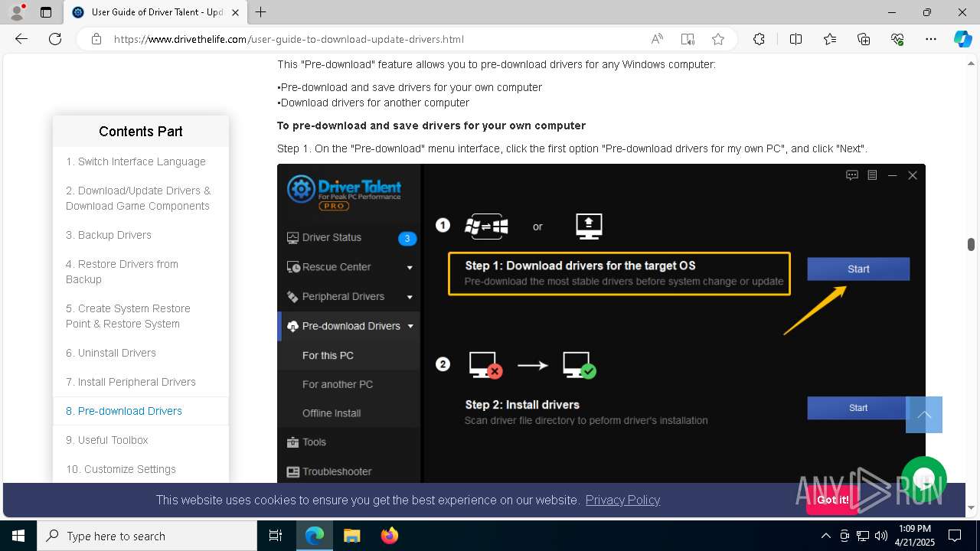Show hidden system tray icons chevron
Screen dimensions: 980x551
825,536
